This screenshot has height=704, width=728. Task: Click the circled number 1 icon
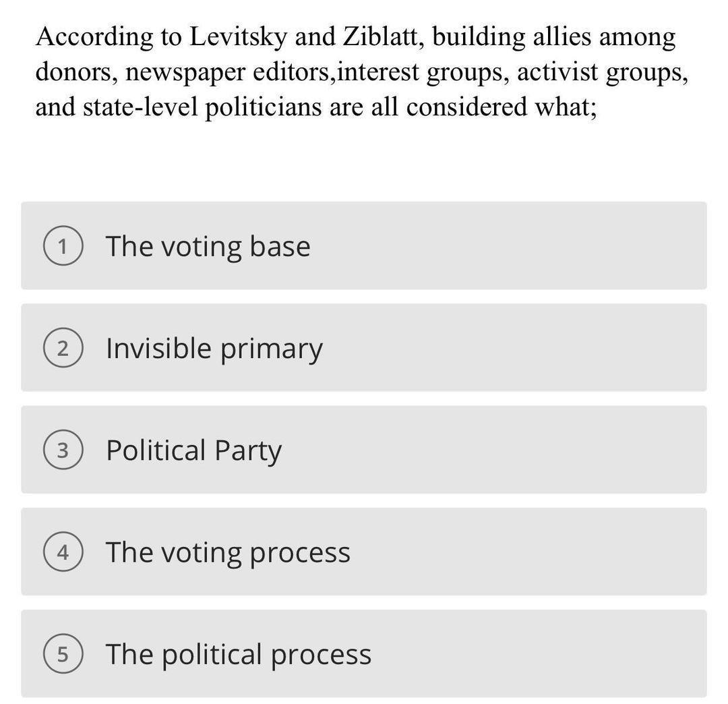[64, 245]
